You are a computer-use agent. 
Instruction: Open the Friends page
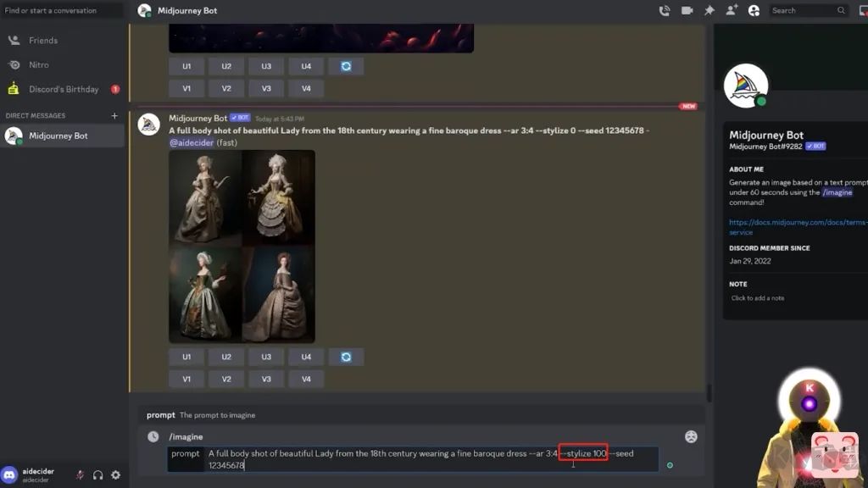[62, 41]
